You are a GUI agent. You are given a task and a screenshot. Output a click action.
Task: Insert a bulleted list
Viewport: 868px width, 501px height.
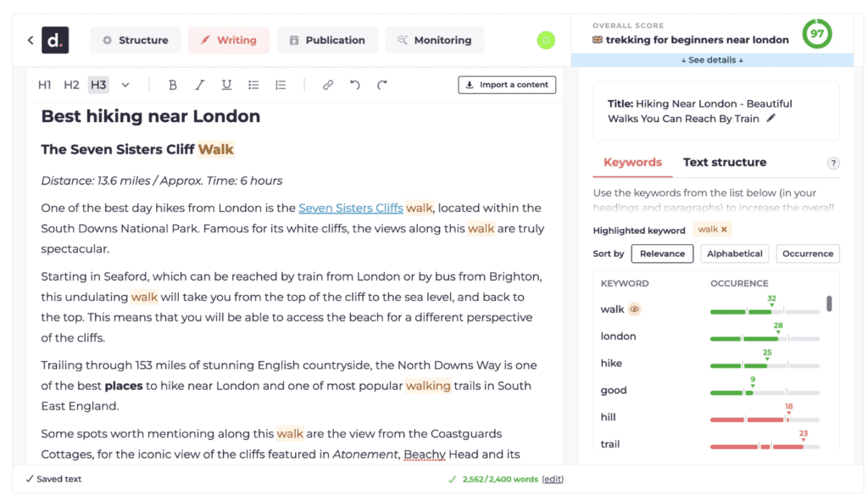point(253,85)
